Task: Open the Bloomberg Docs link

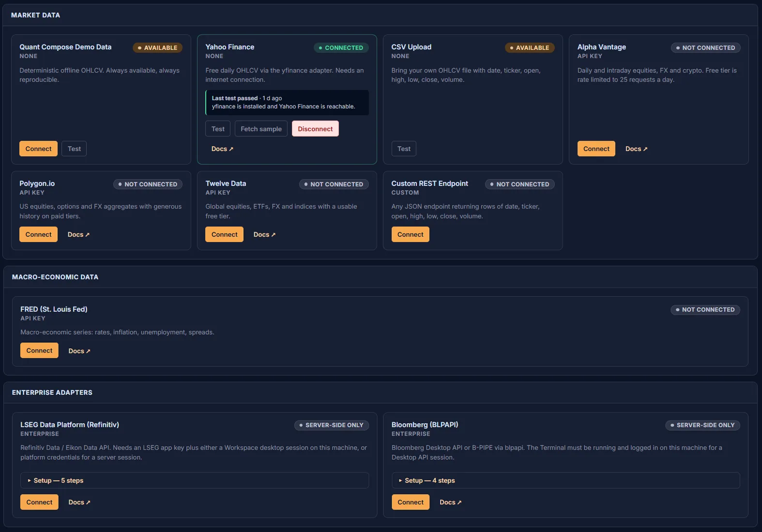Action: (x=451, y=502)
